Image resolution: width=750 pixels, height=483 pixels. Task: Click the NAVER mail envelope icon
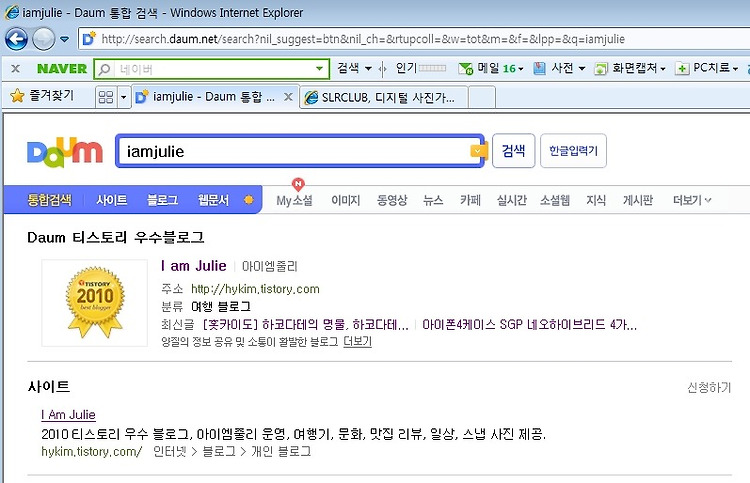click(x=465, y=69)
